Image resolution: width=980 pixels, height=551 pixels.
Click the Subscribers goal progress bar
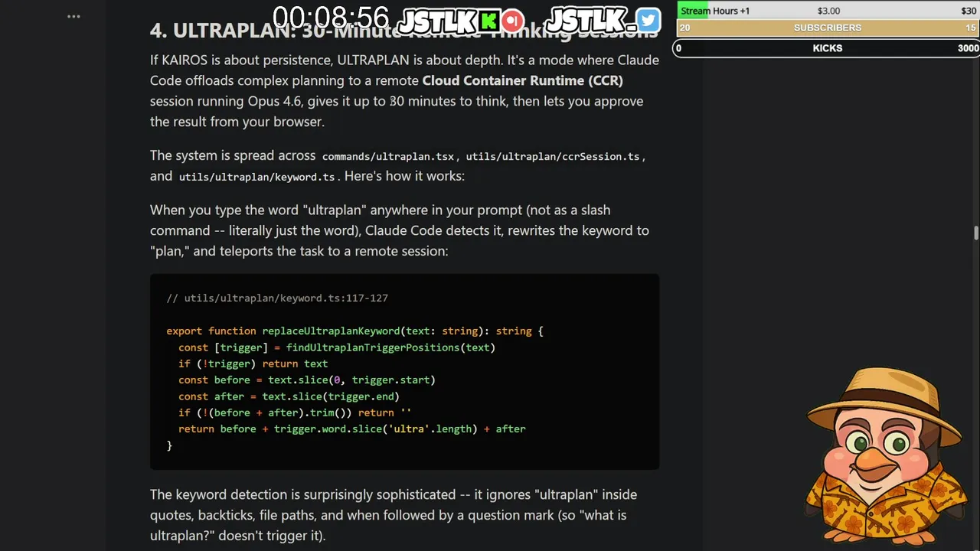pyautogui.click(x=828, y=28)
